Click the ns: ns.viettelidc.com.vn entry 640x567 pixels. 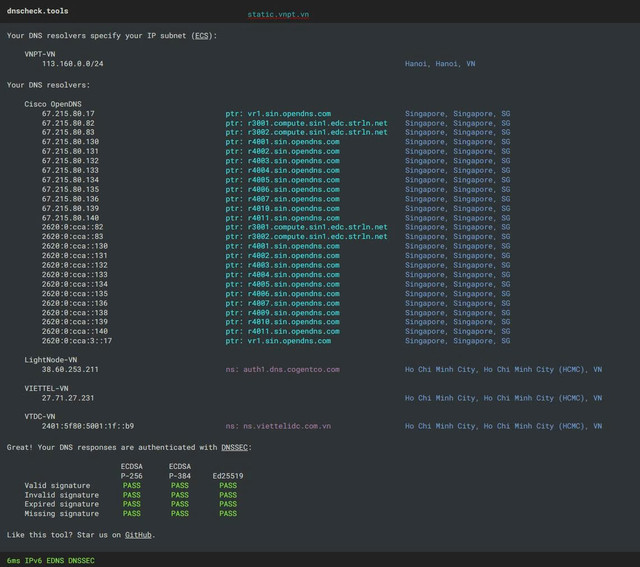click(x=278, y=426)
